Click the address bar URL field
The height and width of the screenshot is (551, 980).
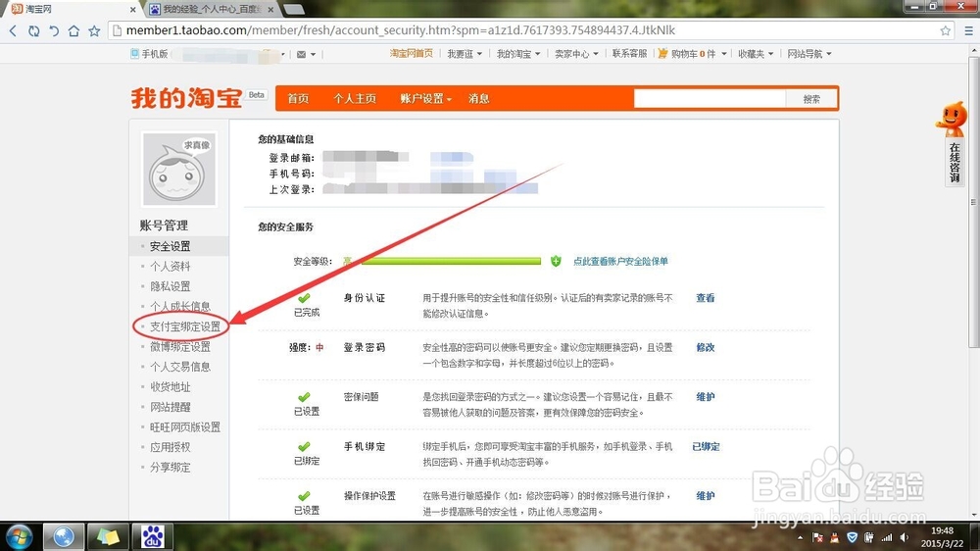(525, 30)
